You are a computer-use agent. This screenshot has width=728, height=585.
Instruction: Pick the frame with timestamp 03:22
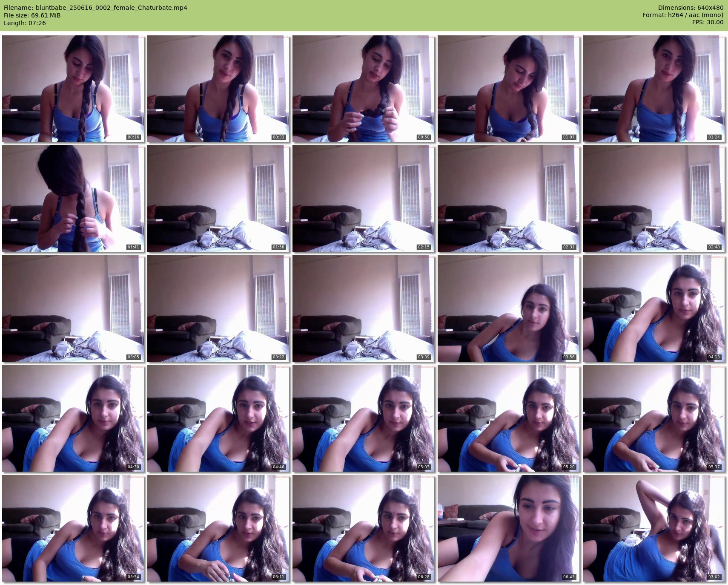pos(218,308)
